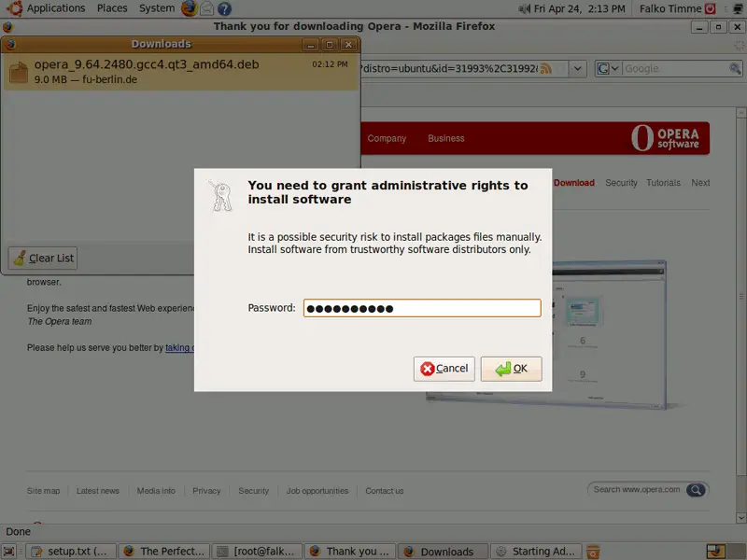Open the Places menu

pos(112,8)
